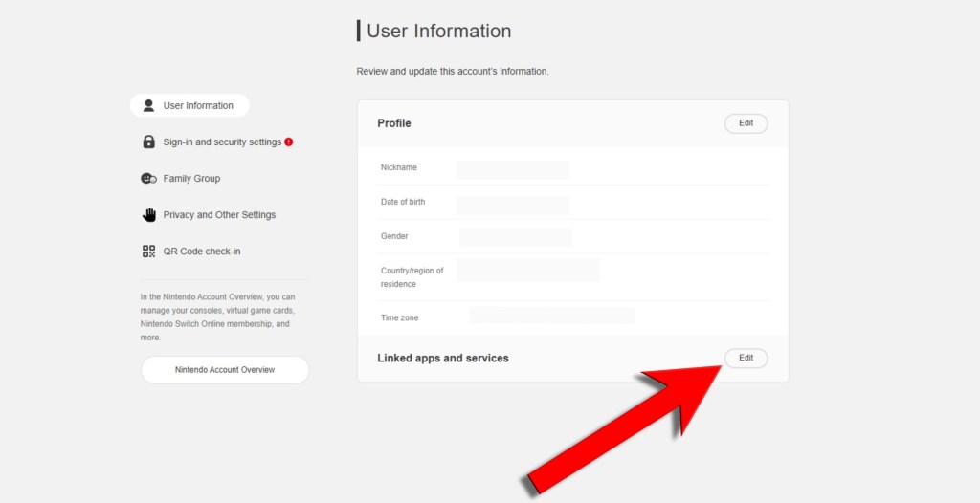Go to the Family Group section
This screenshot has width=980, height=503.
pos(191,179)
